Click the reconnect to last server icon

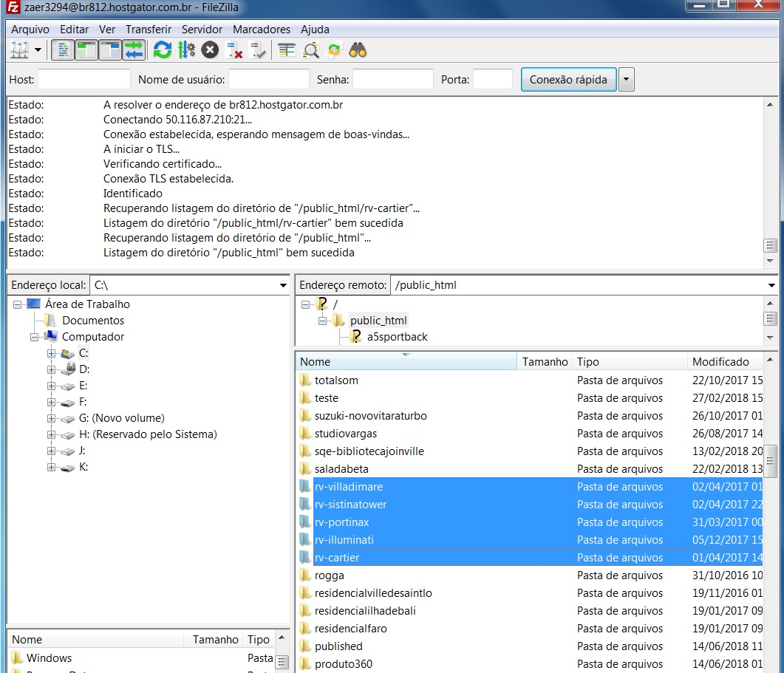[x=258, y=50]
